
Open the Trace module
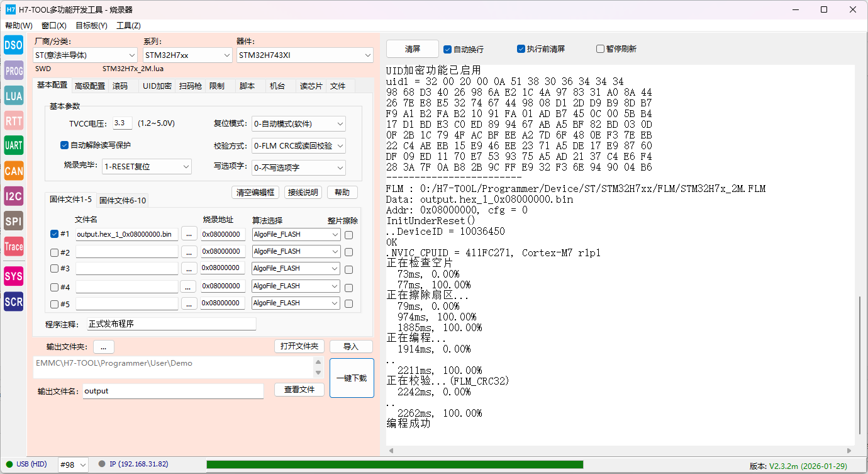tap(14, 247)
